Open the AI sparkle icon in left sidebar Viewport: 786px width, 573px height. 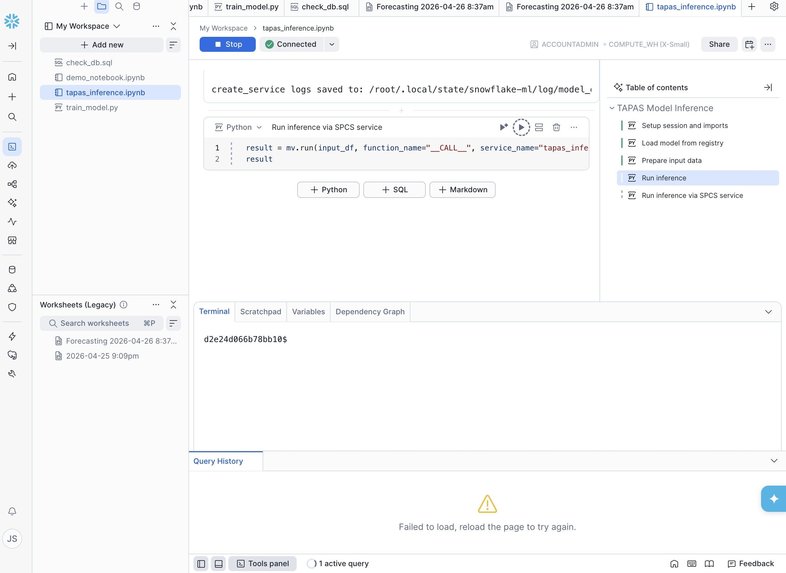(12, 203)
